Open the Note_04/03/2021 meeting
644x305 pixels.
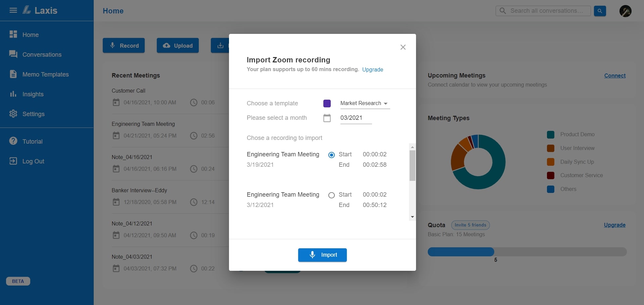[x=132, y=257]
